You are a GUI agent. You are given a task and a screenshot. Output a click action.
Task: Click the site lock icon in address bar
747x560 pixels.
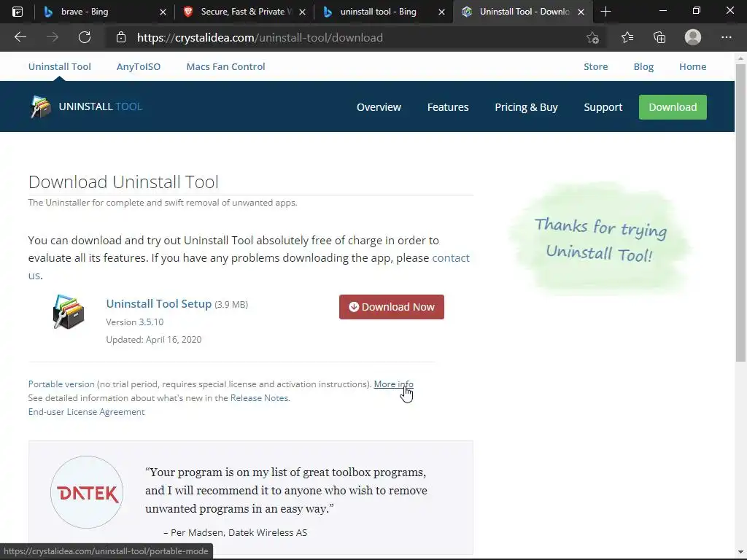pyautogui.click(x=121, y=37)
